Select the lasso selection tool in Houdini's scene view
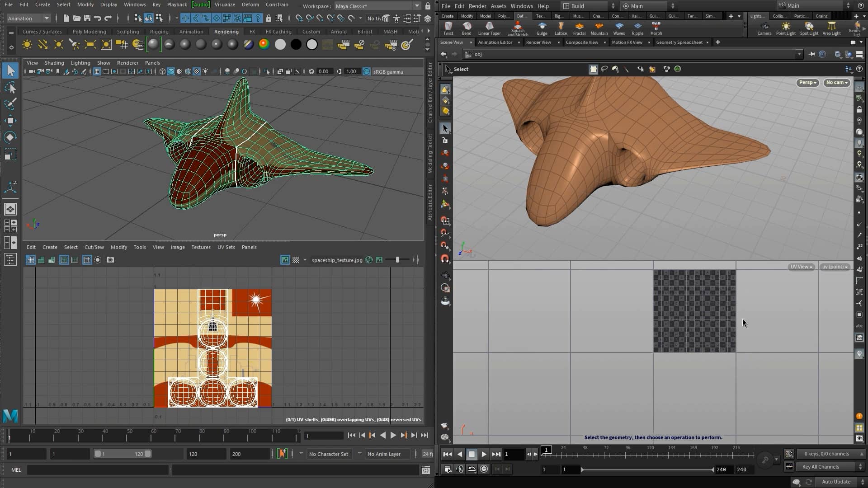Viewport: 868px width, 488px height. [x=604, y=69]
